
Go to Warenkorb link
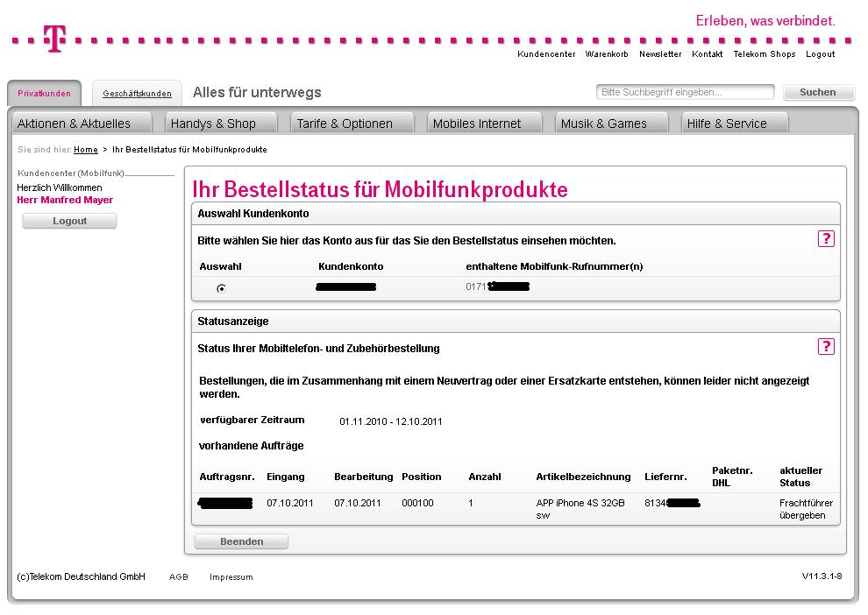(x=607, y=54)
